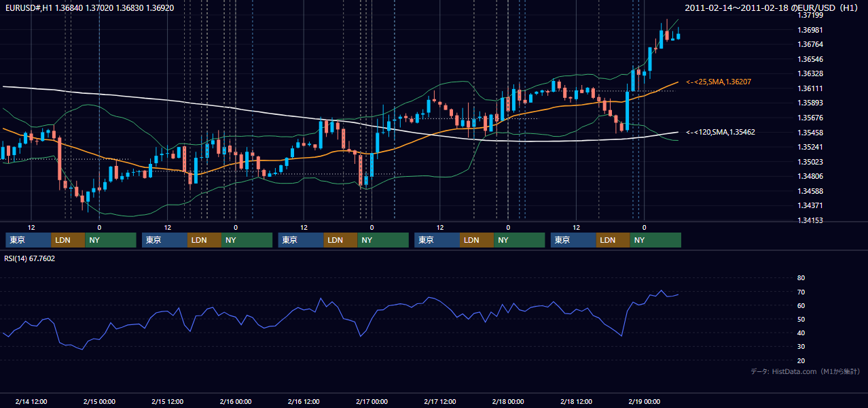
Task: Select RSI scale level 20
Action: (801, 360)
